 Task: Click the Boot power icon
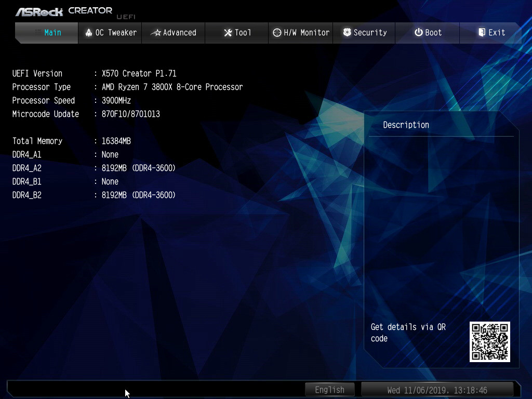[418, 33]
